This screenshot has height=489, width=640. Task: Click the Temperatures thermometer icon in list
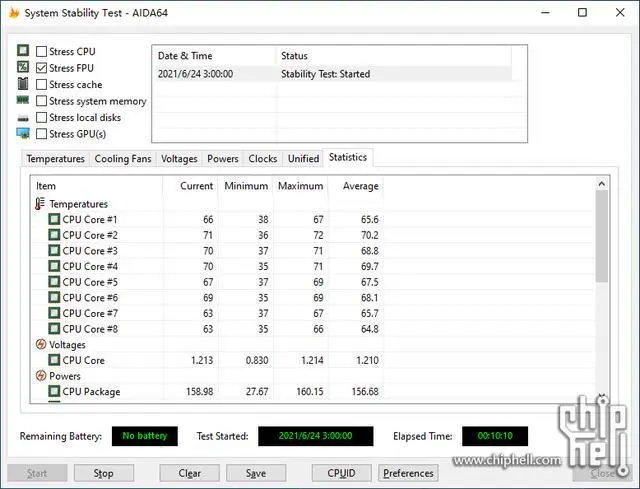[x=40, y=203]
